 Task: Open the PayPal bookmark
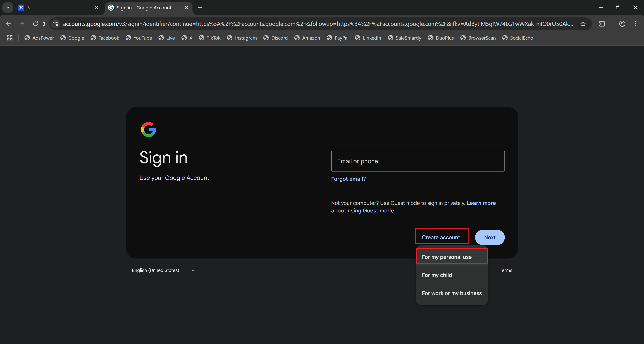tap(337, 38)
